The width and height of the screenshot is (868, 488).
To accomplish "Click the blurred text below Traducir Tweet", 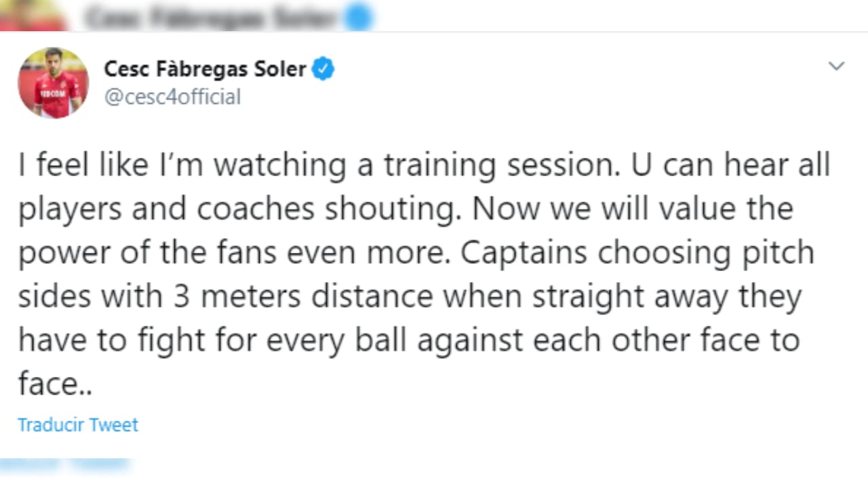I will point(64,465).
